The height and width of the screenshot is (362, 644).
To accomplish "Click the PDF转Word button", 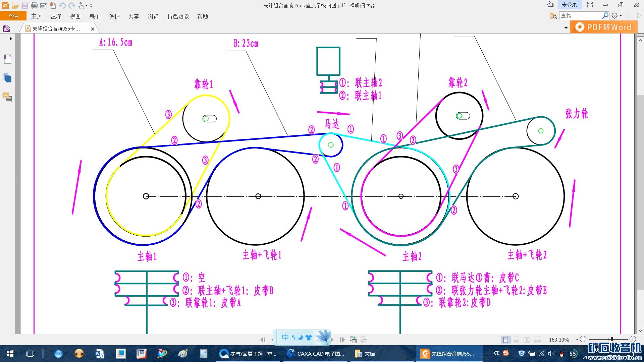I will coord(603,27).
